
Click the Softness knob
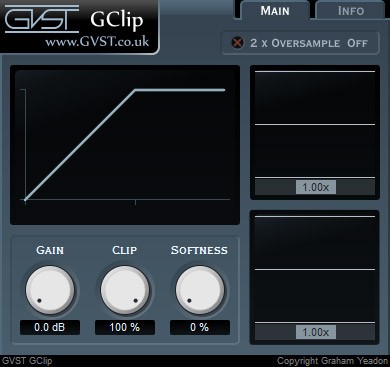coord(200,290)
